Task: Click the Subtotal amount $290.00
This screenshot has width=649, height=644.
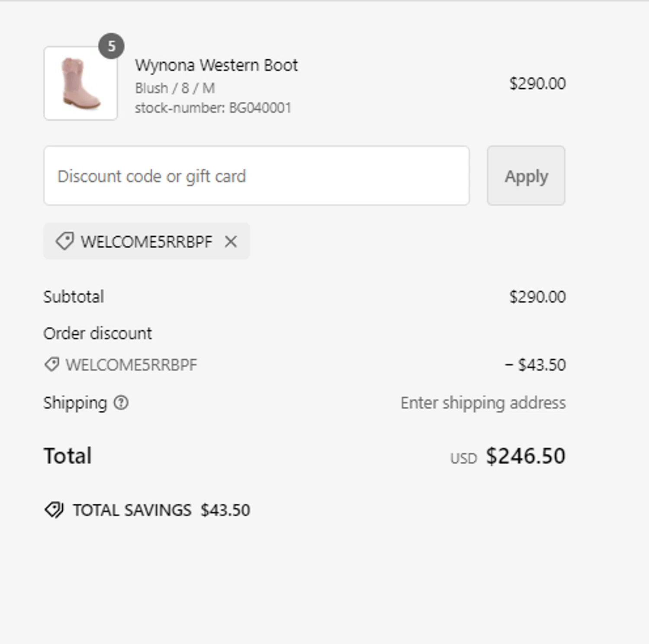Action: pos(537,297)
